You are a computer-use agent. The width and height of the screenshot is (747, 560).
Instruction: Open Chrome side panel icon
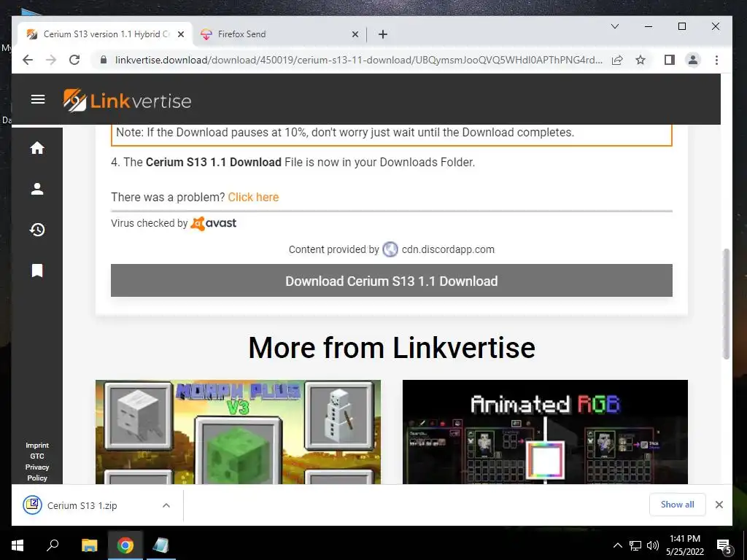[x=670, y=60]
